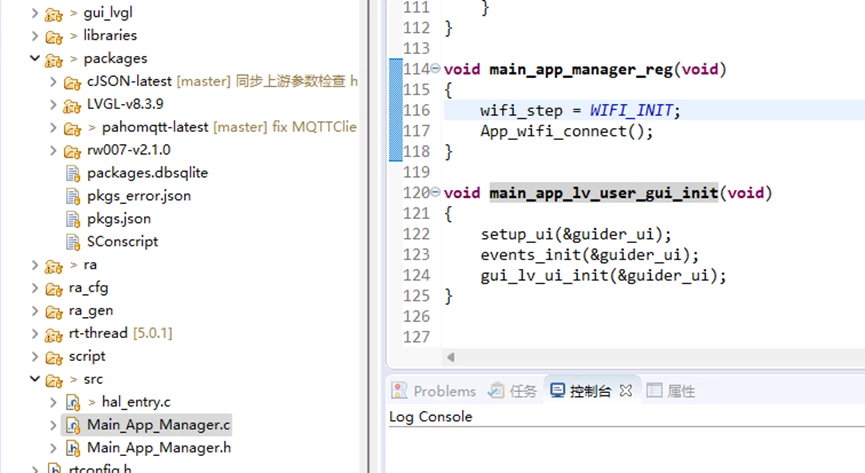Click the libraries folder icon

(54, 37)
